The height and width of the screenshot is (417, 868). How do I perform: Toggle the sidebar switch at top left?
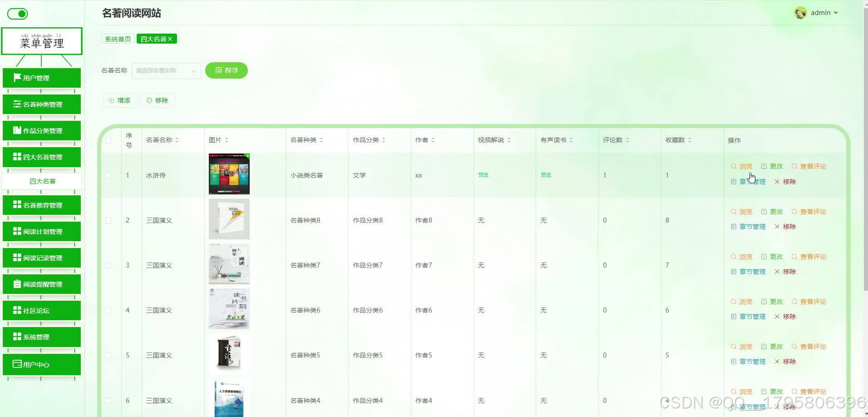point(17,14)
